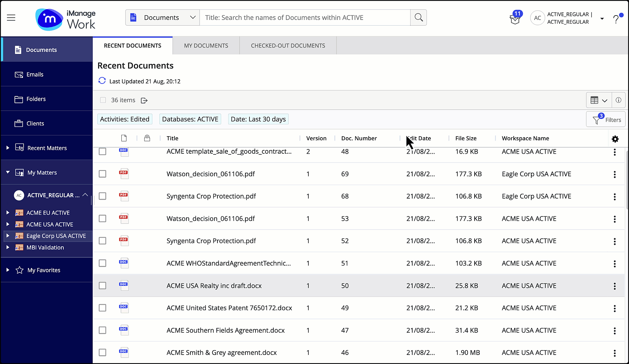This screenshot has width=629, height=364.
Task: Remove the Date: Last 30 days filter chip
Action: point(258,119)
